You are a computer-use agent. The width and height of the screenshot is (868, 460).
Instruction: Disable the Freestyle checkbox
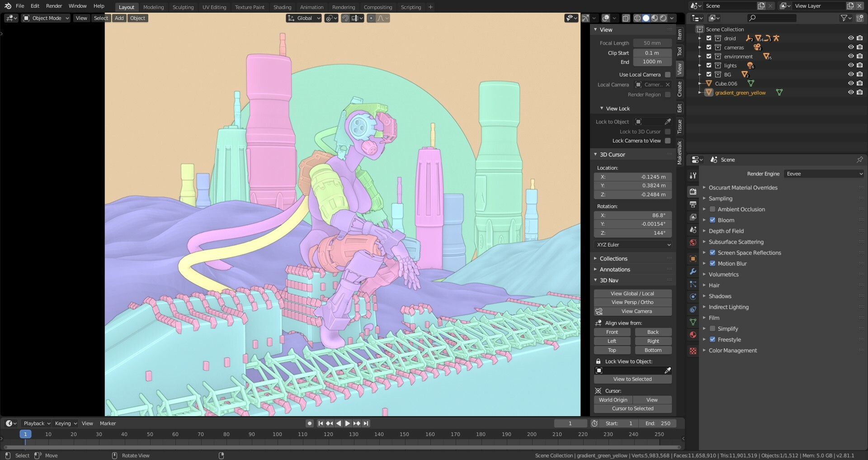coord(712,340)
